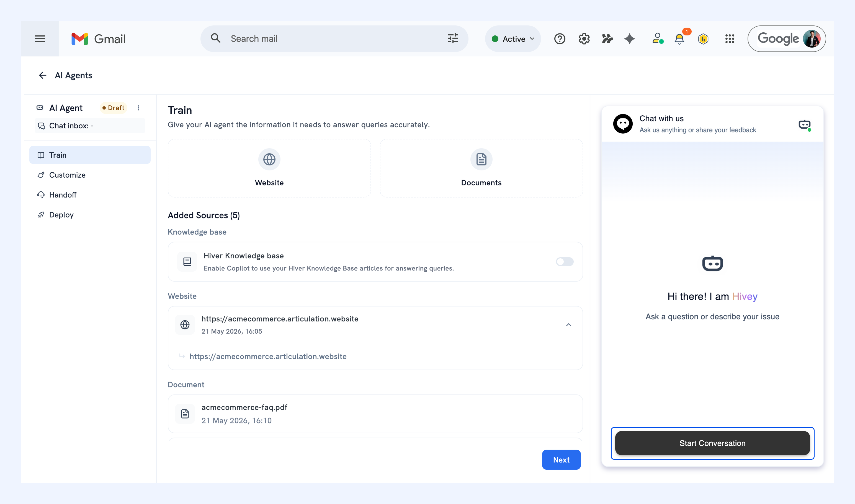Click the Added Sources (5) heading

tap(204, 215)
